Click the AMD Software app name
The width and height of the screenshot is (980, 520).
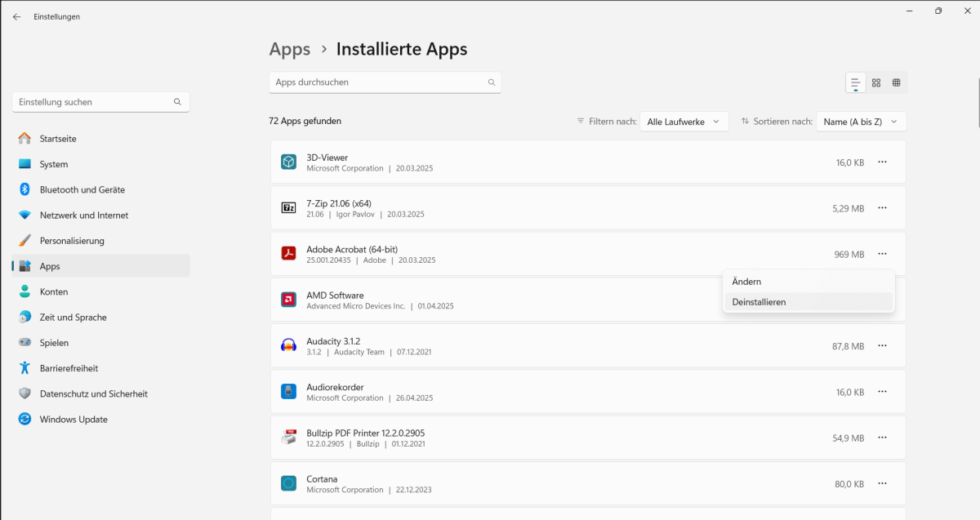pyautogui.click(x=335, y=296)
